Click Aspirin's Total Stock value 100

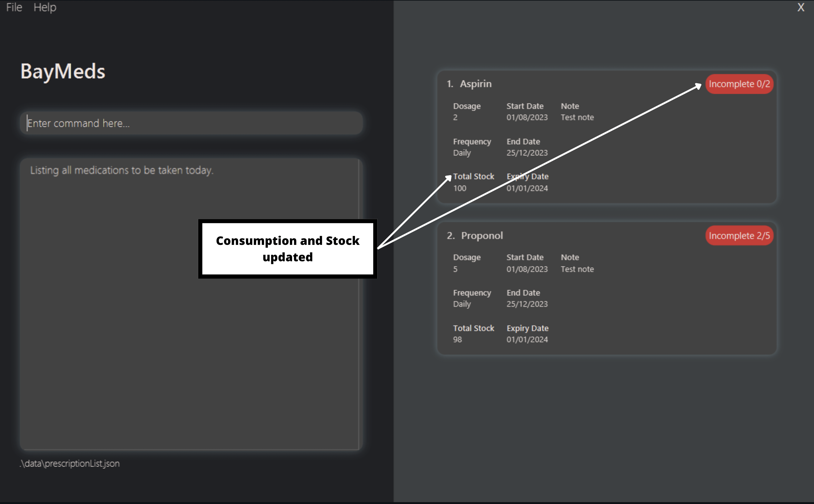(460, 188)
